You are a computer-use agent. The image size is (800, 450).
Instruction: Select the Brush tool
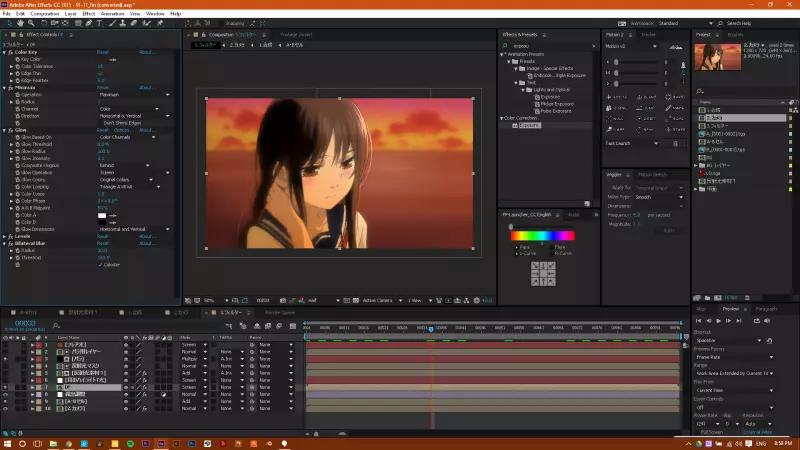point(112,23)
